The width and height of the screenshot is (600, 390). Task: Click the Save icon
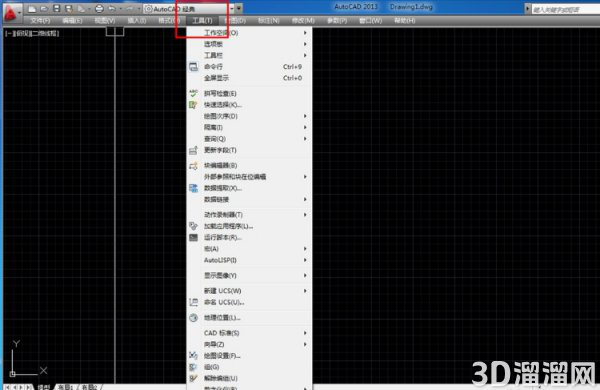tap(57, 8)
